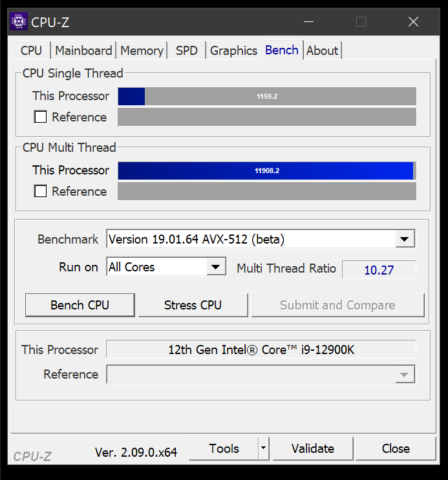The height and width of the screenshot is (480, 448).
Task: Enable the Single Thread Reference checkbox
Action: tap(41, 117)
